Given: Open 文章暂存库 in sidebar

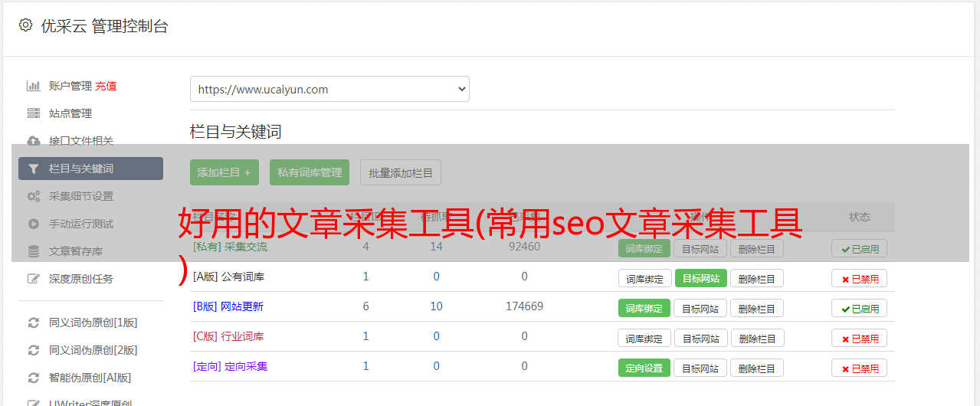Looking at the screenshot, I should [x=76, y=251].
